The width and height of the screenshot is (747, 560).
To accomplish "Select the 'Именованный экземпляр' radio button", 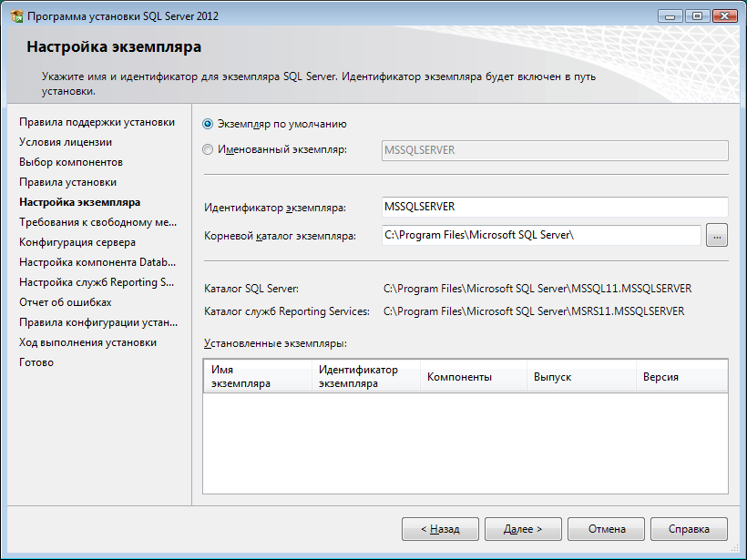I will click(209, 149).
